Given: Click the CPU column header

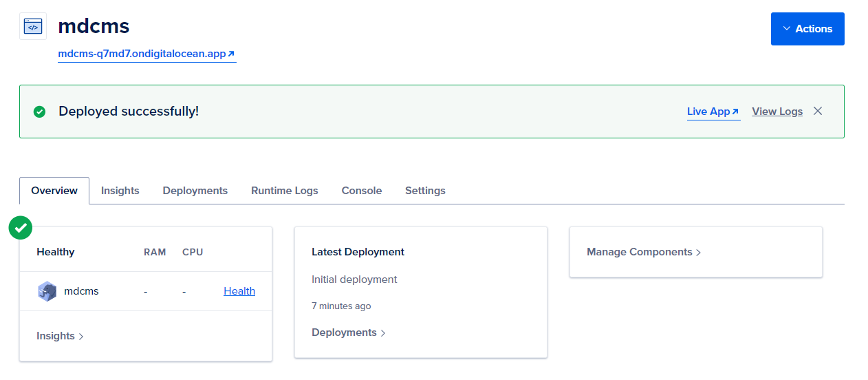Looking at the screenshot, I should 193,252.
